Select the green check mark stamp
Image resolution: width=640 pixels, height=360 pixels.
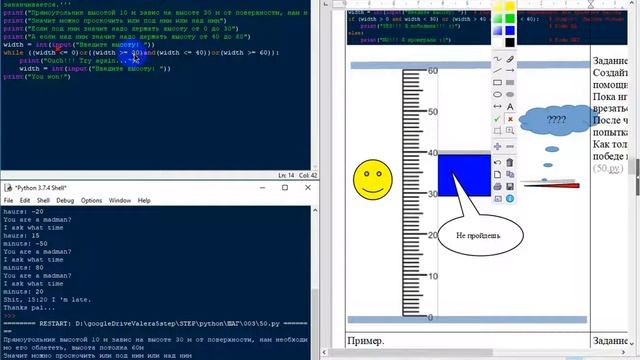[497, 119]
